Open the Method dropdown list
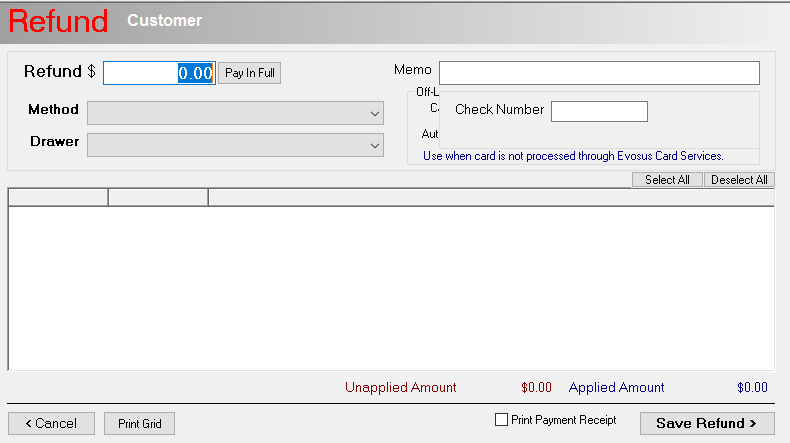The width and height of the screenshot is (790, 443). (x=235, y=113)
